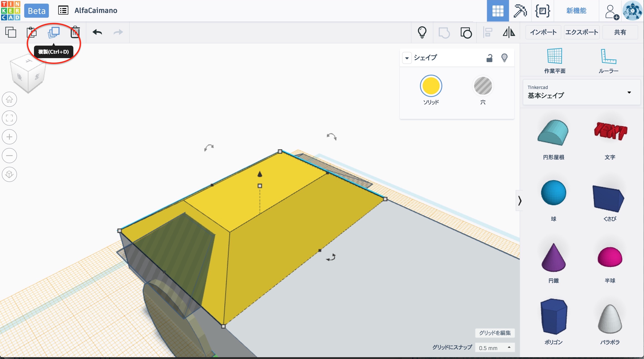644x359 pixels.
Task: Click the Mirror (flip) tool icon
Action: pyautogui.click(x=509, y=32)
